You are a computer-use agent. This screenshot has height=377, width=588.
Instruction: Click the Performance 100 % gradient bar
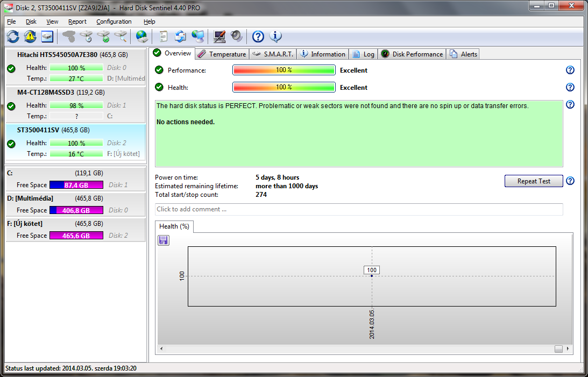click(284, 70)
